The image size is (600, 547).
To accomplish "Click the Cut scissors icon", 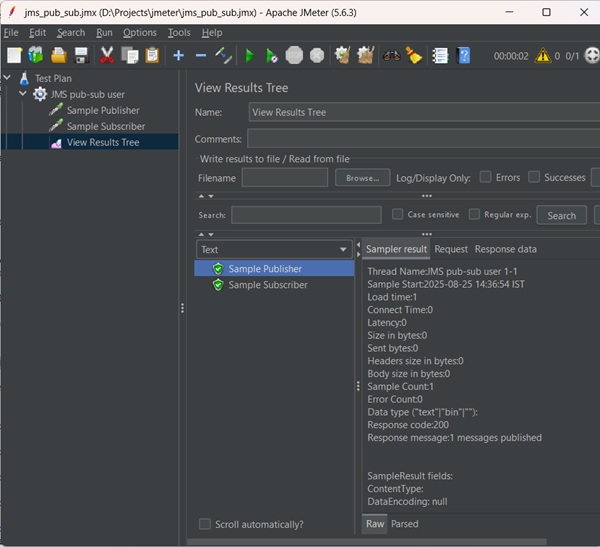I will click(x=107, y=56).
